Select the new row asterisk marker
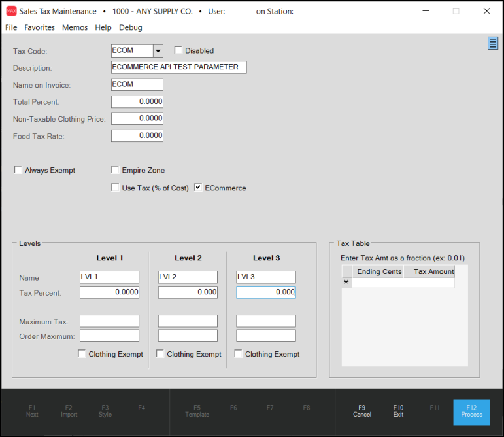The width and height of the screenshot is (504, 437). pos(346,283)
